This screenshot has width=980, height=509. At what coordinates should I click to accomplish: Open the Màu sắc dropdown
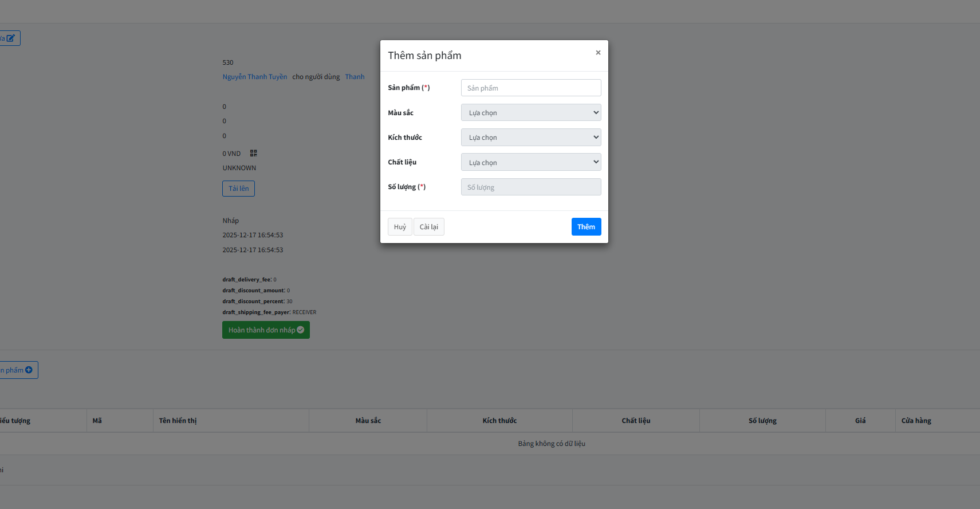coord(530,112)
